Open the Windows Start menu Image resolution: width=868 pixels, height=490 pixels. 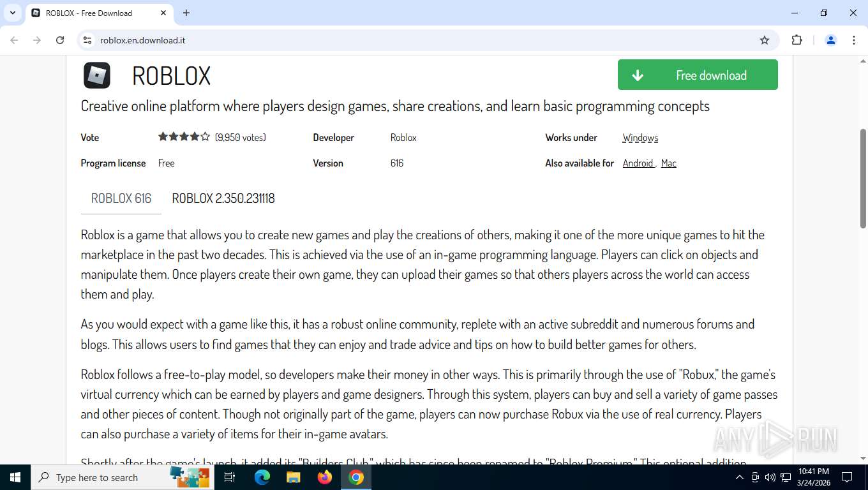click(x=15, y=477)
